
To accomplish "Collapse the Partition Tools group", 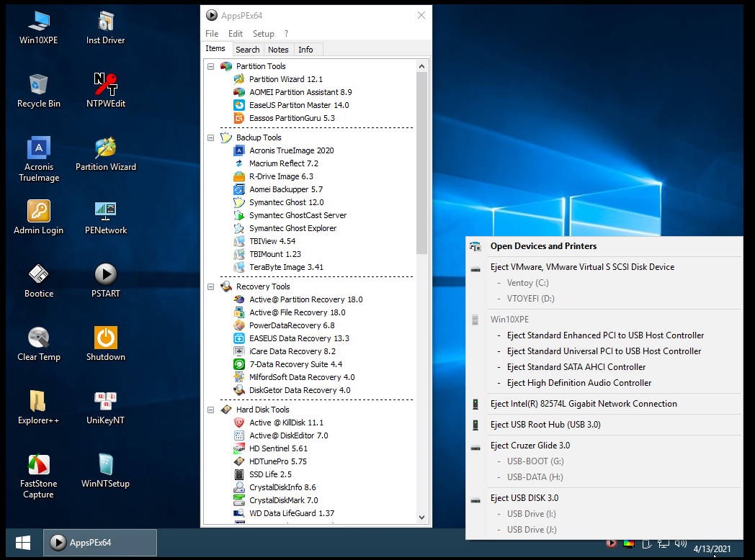I will click(211, 66).
